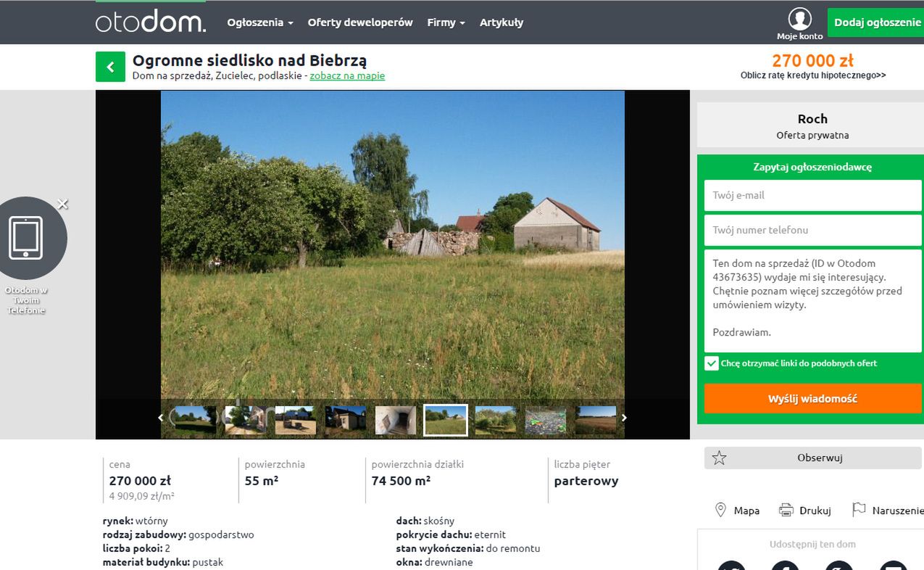Select the eighth gallery thumbnail
Image resolution: width=924 pixels, height=570 pixels.
[546, 420]
